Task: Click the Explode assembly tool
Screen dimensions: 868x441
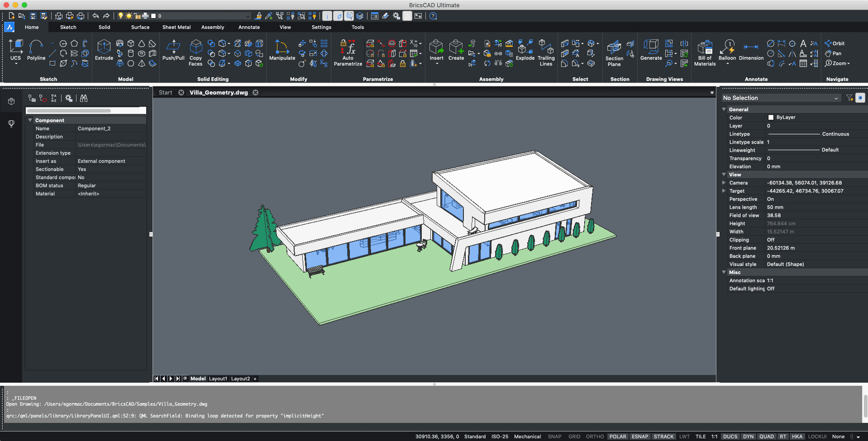Action: point(525,50)
